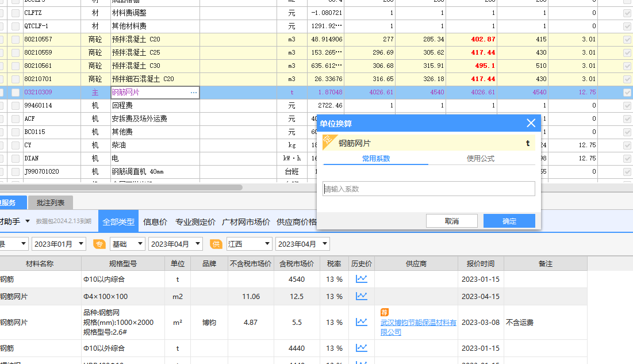This screenshot has height=364, width=633.
Task: Select the 全部类型 price filter tab
Action: tap(118, 222)
